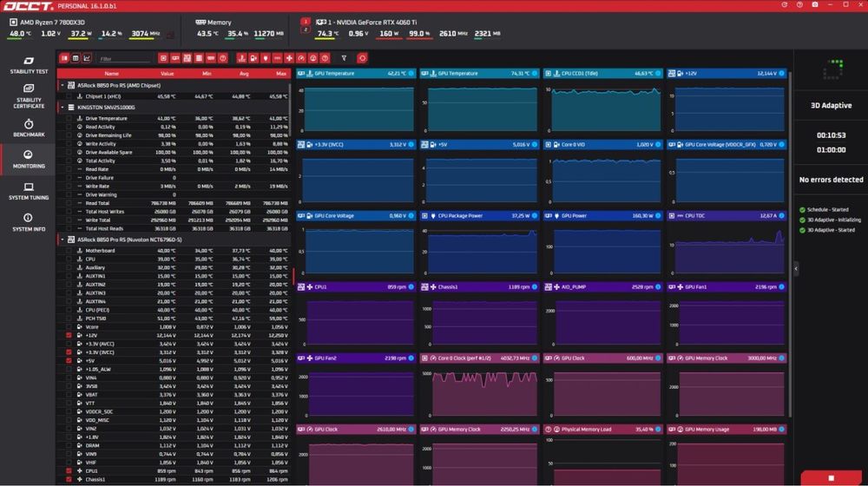The image size is (868, 486).
Task: Sort table by the Min column header
Action: [x=207, y=74]
